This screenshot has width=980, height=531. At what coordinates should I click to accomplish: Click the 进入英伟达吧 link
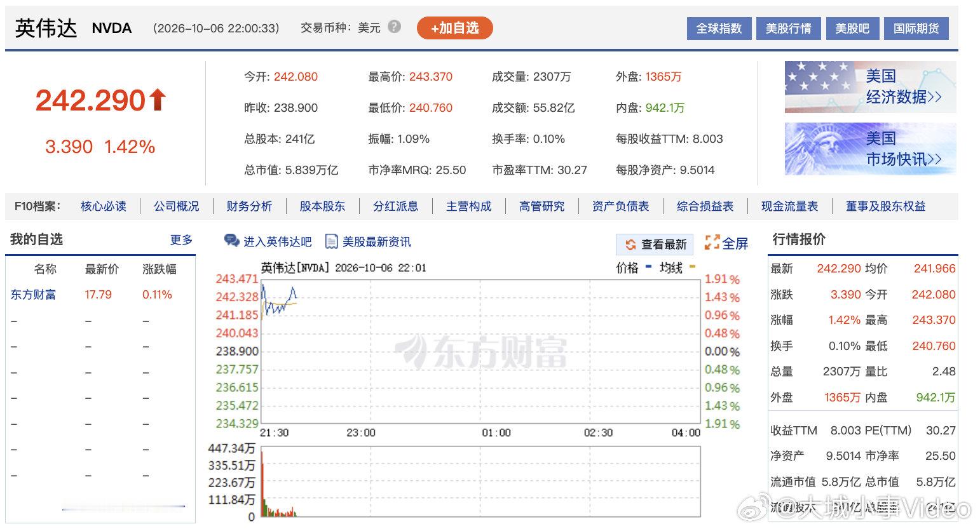(278, 242)
